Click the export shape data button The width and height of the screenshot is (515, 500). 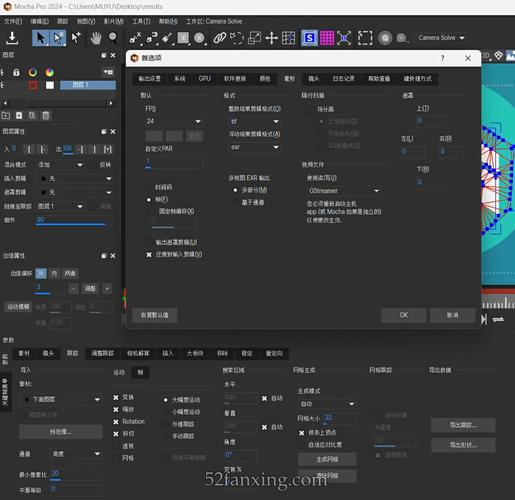tap(463, 445)
